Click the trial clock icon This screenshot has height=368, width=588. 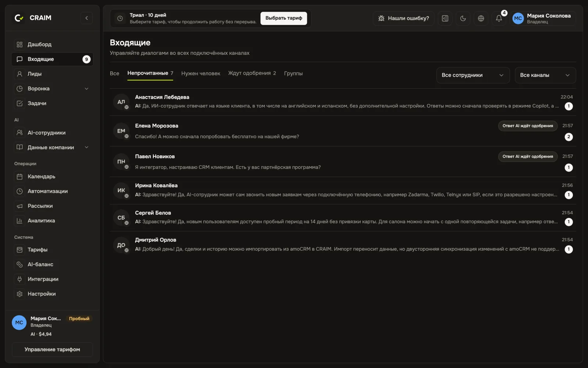[x=120, y=18]
